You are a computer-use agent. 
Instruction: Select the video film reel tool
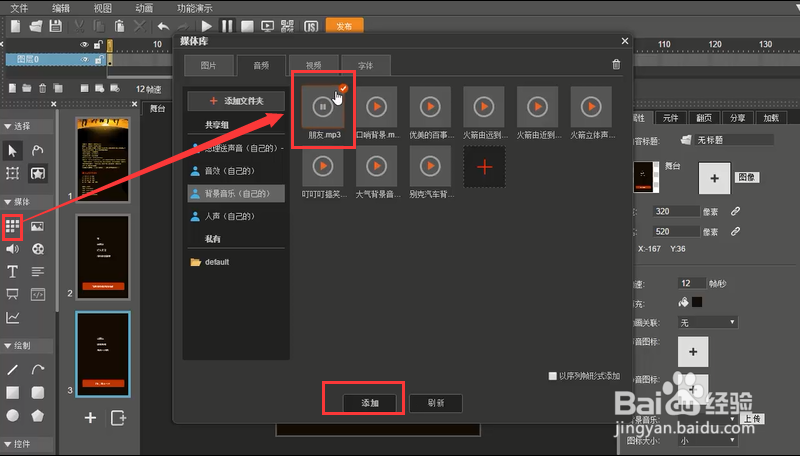coord(38,249)
